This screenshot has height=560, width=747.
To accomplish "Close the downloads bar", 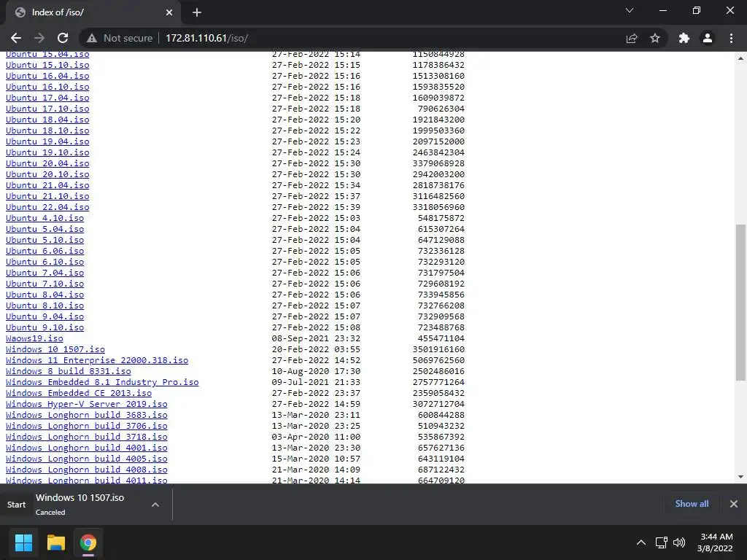I will tap(734, 504).
